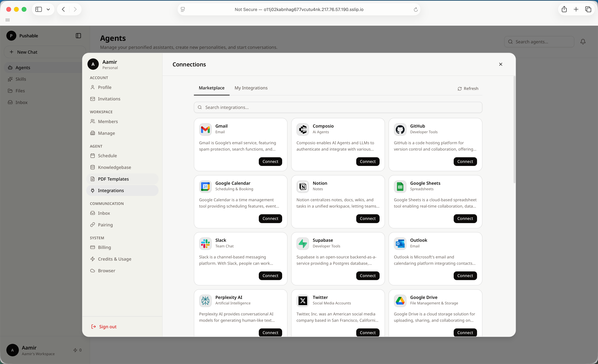The height and width of the screenshot is (364, 598).
Task: Focus the Search agents field
Action: click(x=539, y=42)
